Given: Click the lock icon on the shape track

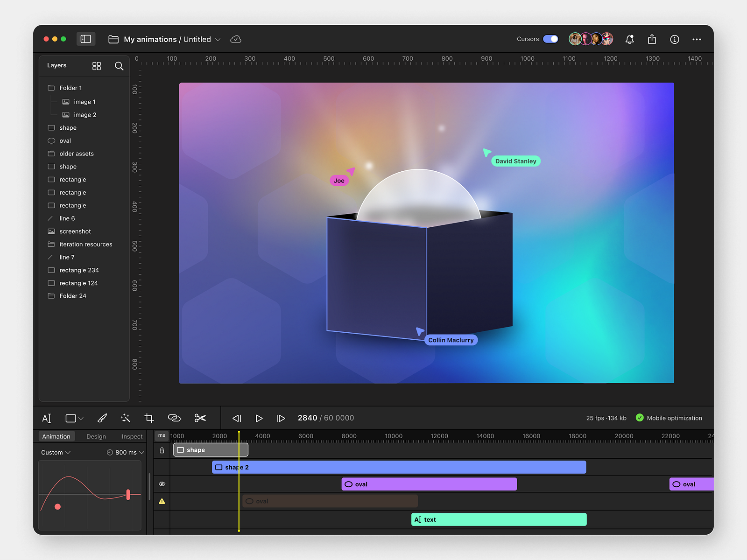Looking at the screenshot, I should point(162,450).
